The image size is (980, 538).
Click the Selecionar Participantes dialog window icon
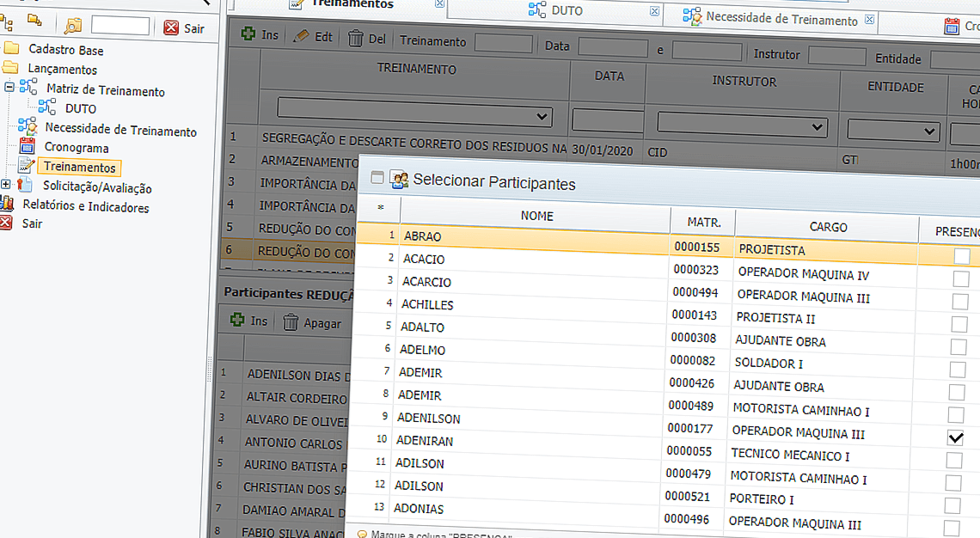click(x=399, y=179)
